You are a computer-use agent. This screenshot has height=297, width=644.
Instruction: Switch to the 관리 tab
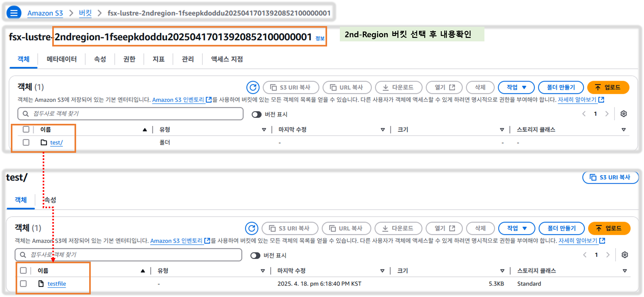pos(188,59)
